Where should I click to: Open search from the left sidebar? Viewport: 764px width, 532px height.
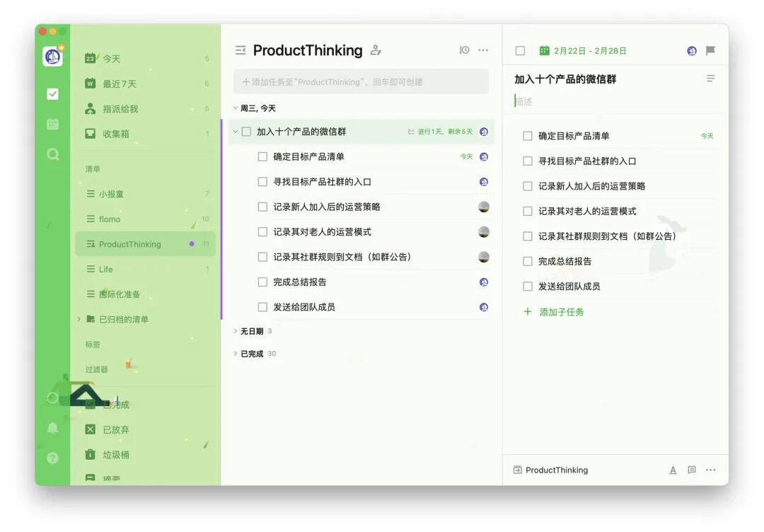52,154
